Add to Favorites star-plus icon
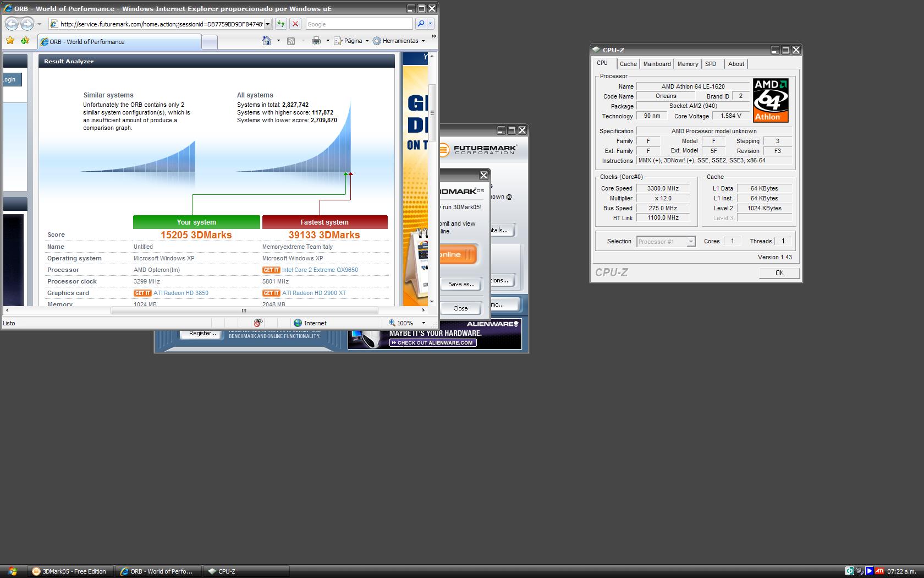 point(25,41)
